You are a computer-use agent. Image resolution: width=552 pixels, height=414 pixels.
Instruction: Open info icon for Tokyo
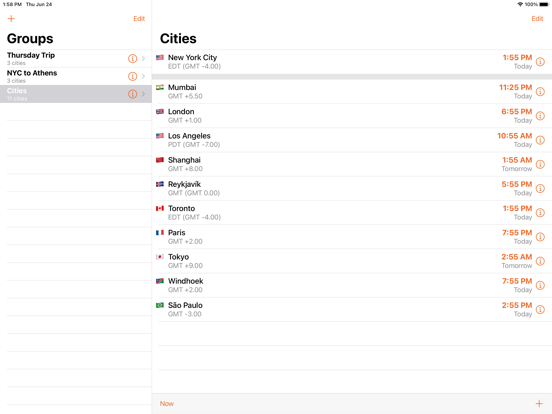click(540, 261)
